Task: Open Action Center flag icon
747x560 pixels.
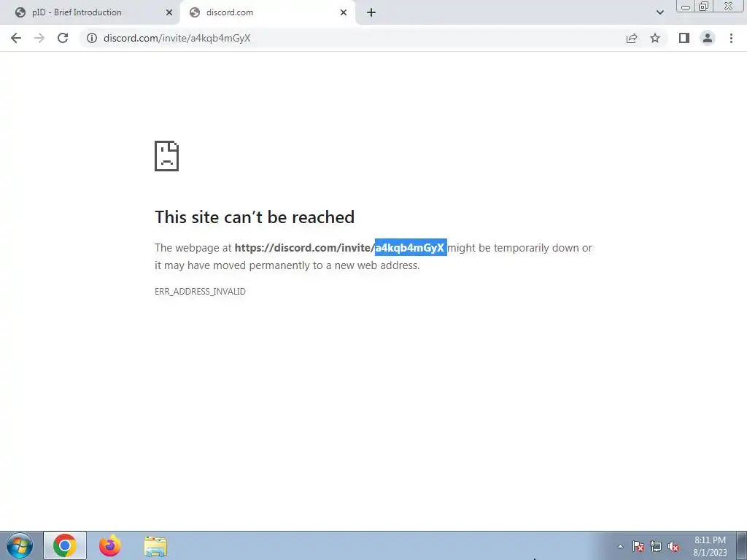Action: click(638, 546)
